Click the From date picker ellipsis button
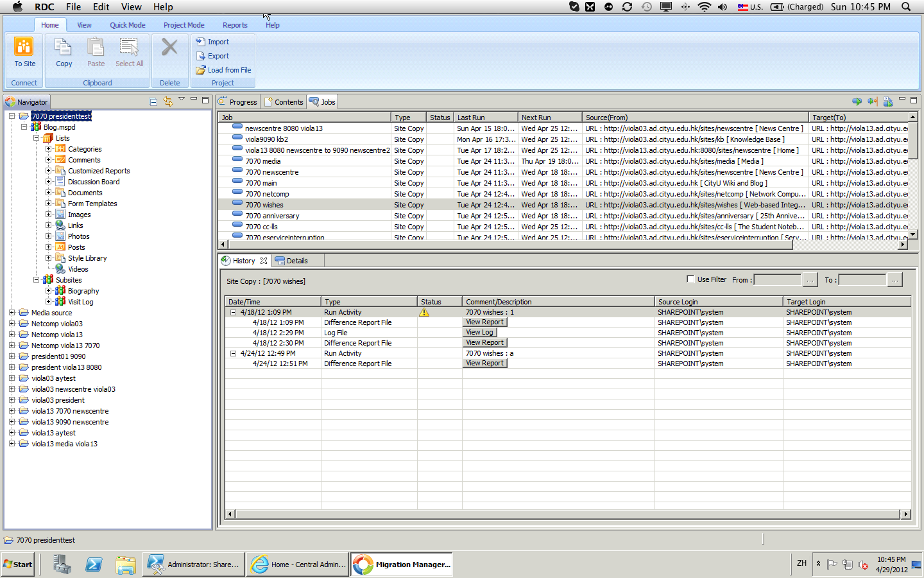The height and width of the screenshot is (578, 924). click(x=810, y=280)
